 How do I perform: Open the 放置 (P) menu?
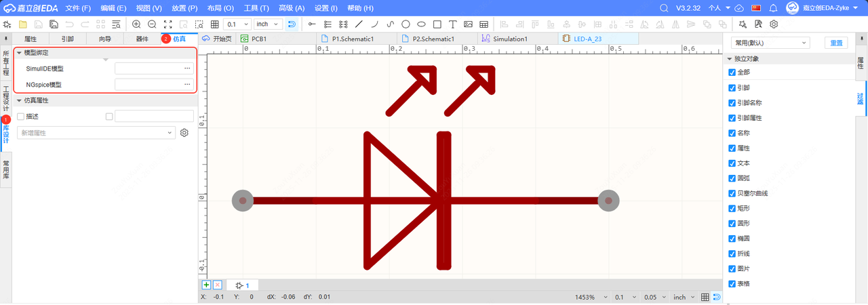click(184, 8)
